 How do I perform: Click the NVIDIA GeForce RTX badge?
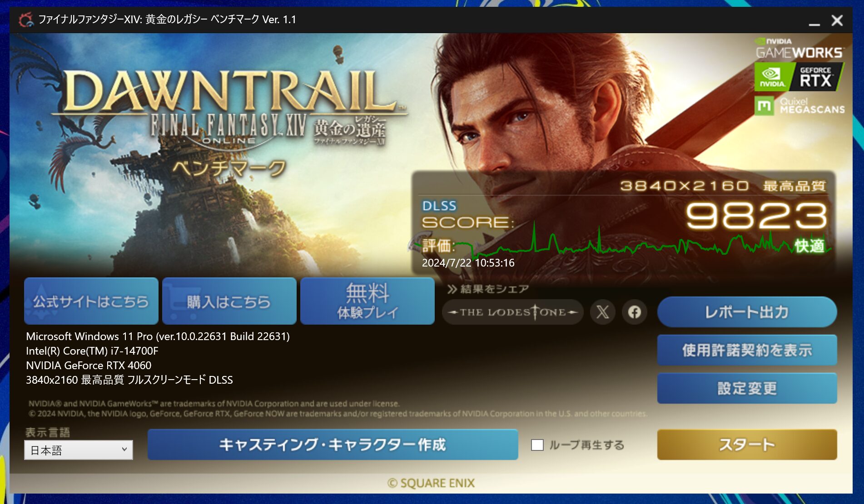pos(799,77)
